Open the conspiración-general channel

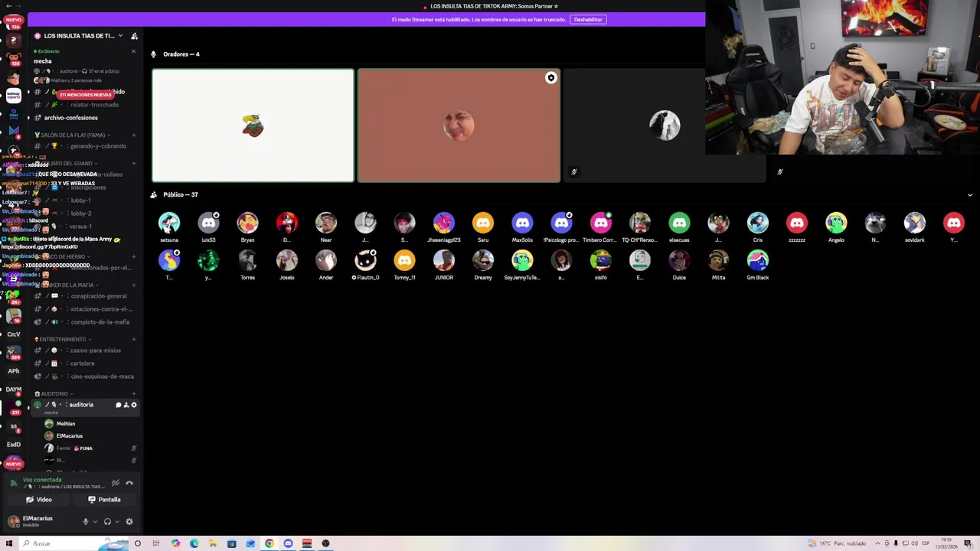point(84,296)
